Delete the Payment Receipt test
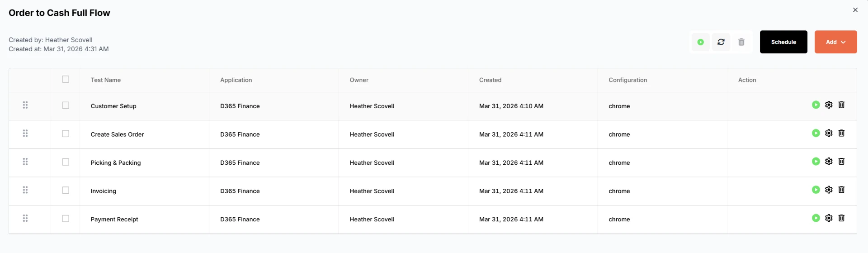This screenshot has width=868, height=253. (x=841, y=218)
